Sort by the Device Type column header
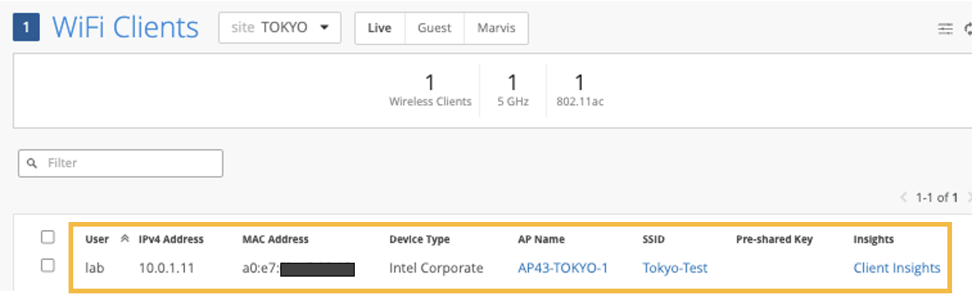The image size is (980, 300). pyautogui.click(x=419, y=239)
